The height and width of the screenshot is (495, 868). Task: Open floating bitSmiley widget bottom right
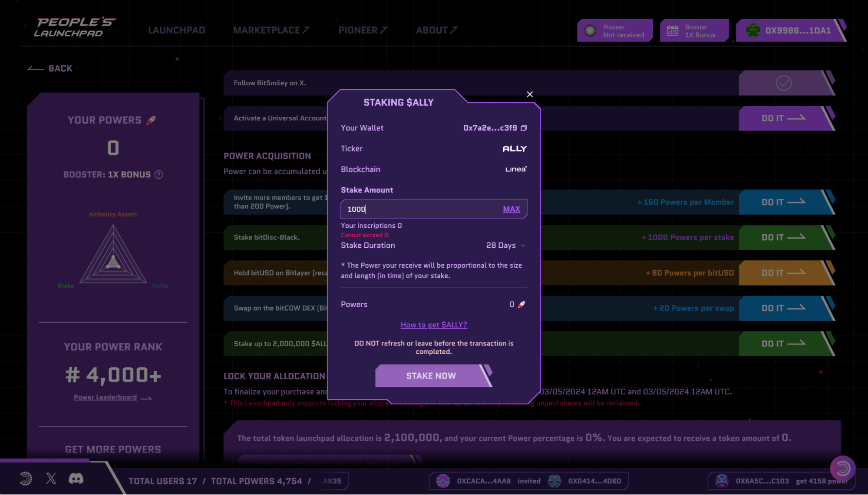(842, 468)
